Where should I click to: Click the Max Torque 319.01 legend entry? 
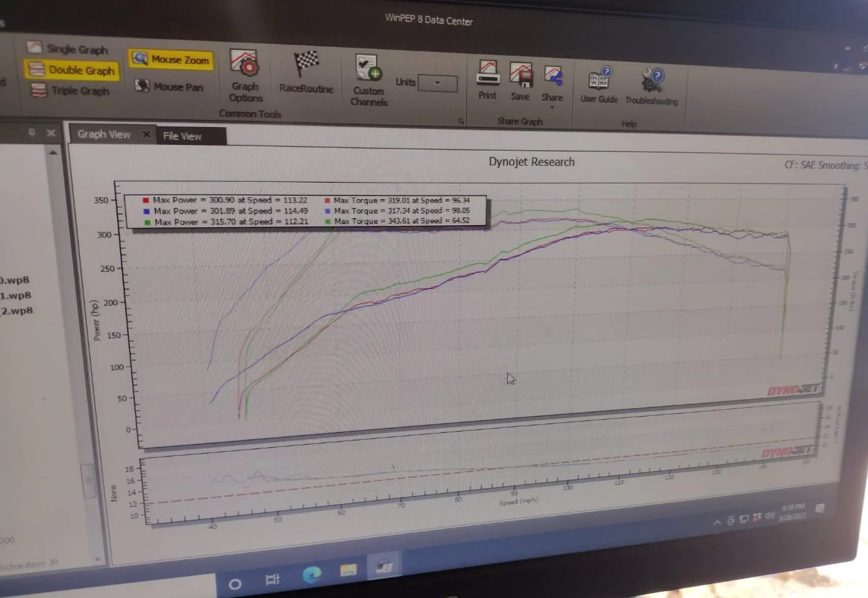coord(397,200)
